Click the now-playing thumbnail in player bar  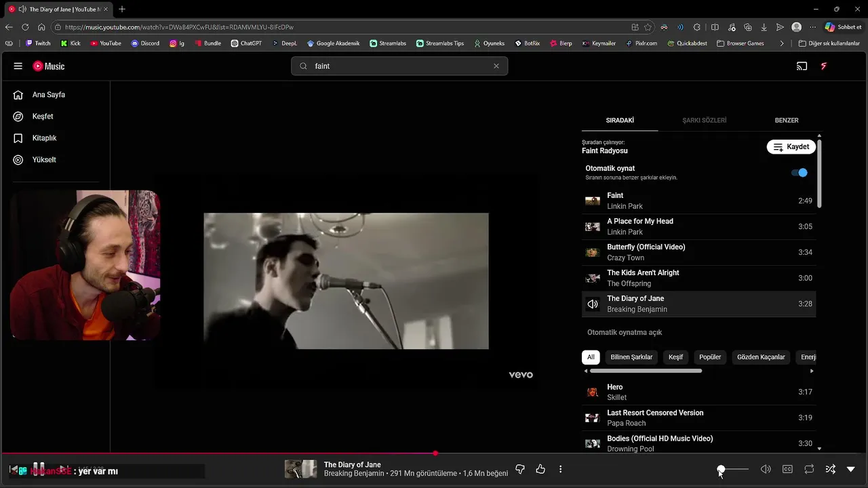[300, 469]
